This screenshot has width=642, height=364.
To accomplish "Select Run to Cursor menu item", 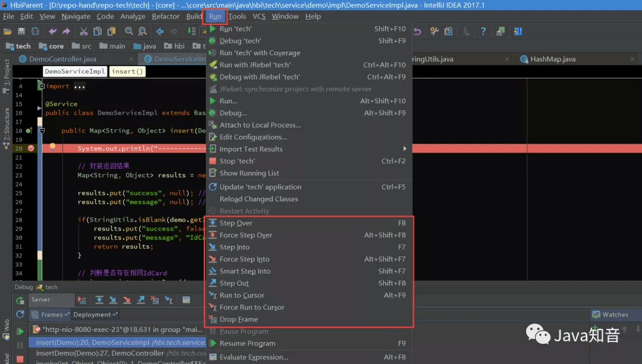I will [x=309, y=295].
